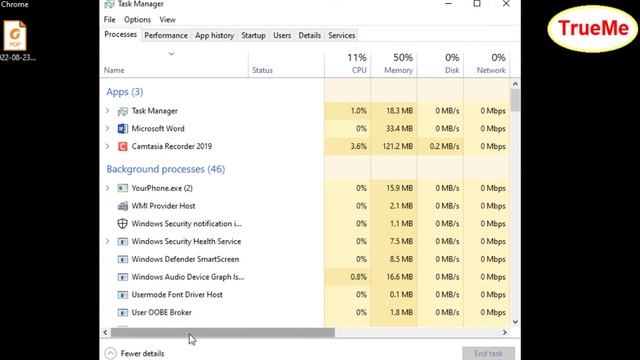This screenshot has width=640, height=360.
Task: Click the WMI Provider Host icon
Action: pos(122,206)
